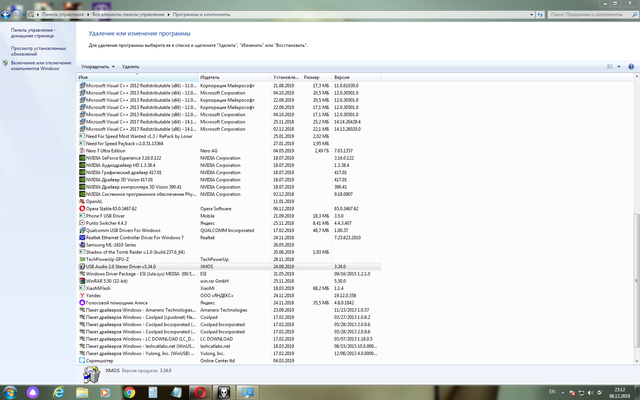This screenshot has width=640, height=400.
Task: Open the Упорядочить dropdown menu
Action: point(98,67)
